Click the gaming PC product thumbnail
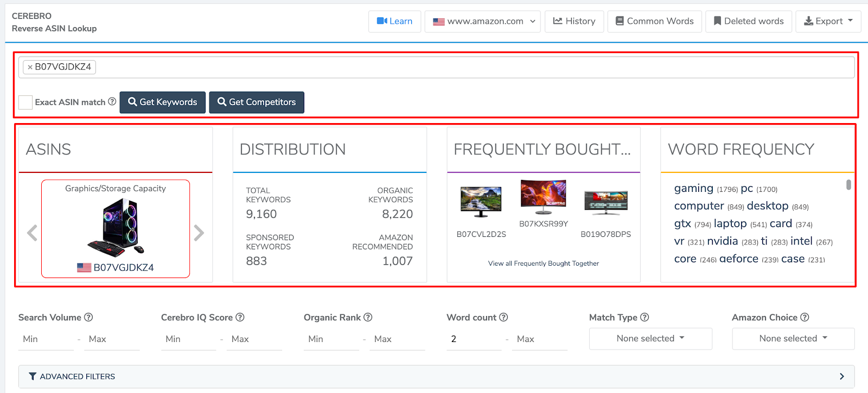Viewport: 868px width, 393px height. [x=116, y=227]
